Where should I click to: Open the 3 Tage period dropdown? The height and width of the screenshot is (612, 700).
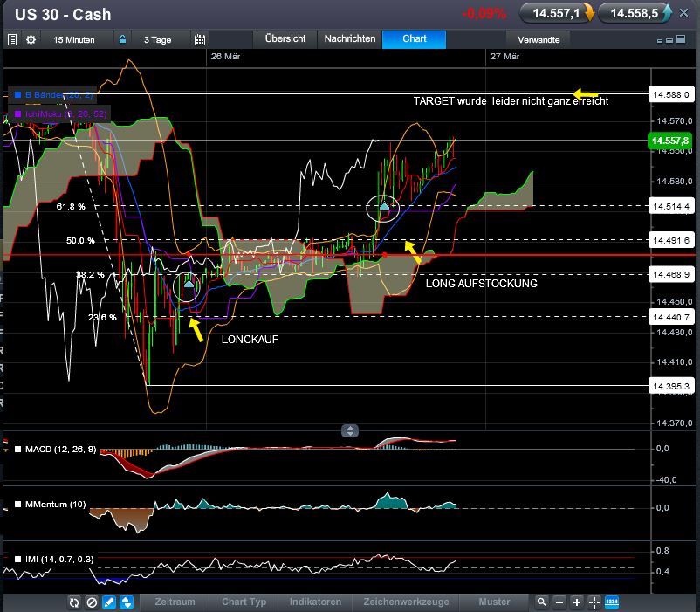tap(158, 40)
